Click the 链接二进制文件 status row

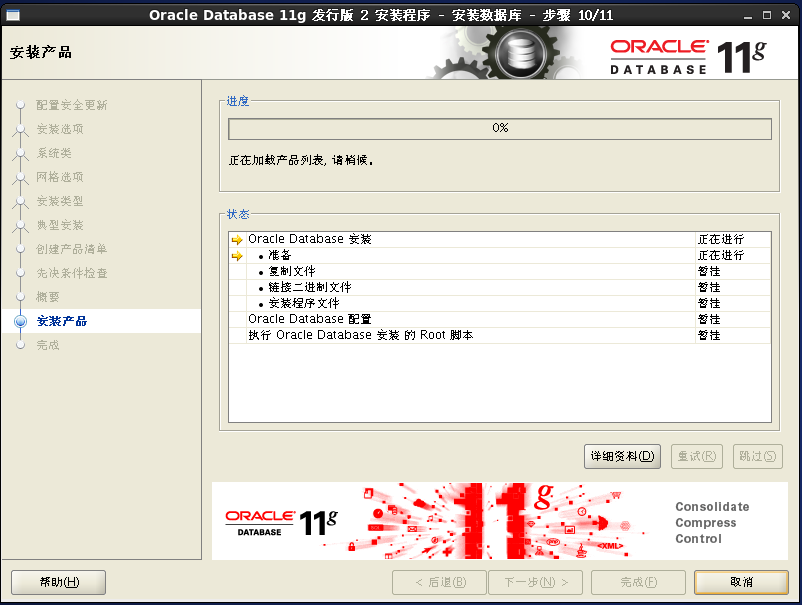point(500,287)
